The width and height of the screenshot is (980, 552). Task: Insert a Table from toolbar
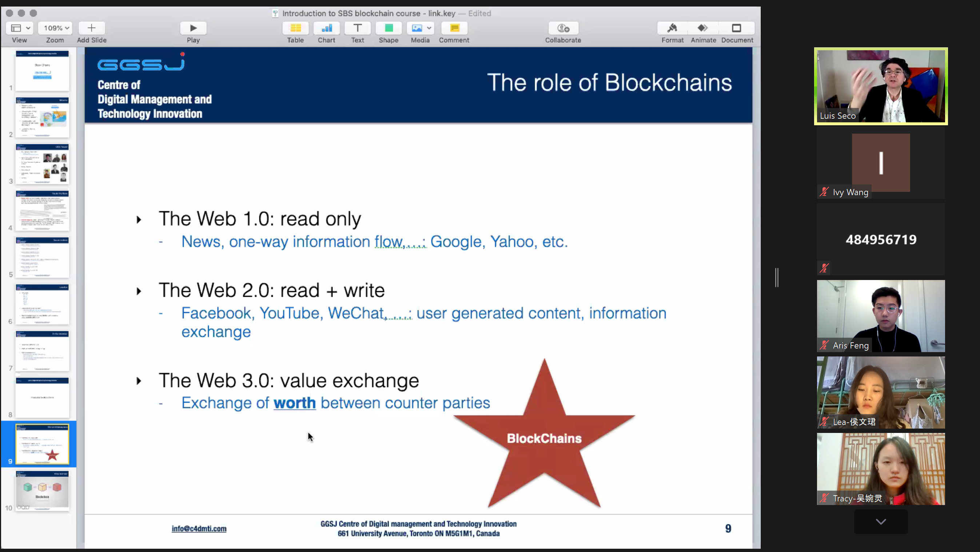click(295, 28)
